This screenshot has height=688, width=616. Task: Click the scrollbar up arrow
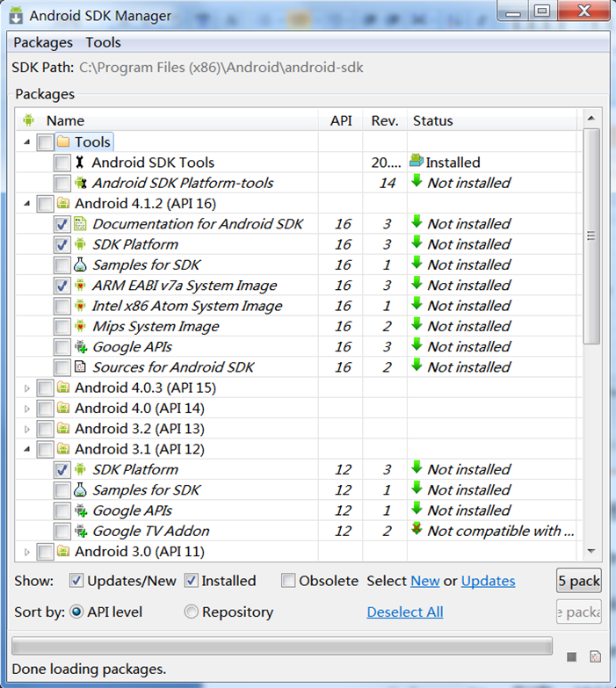(x=591, y=118)
